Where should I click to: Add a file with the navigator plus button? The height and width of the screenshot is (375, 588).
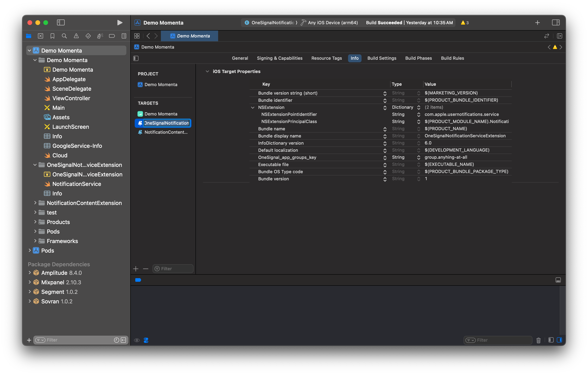click(29, 340)
